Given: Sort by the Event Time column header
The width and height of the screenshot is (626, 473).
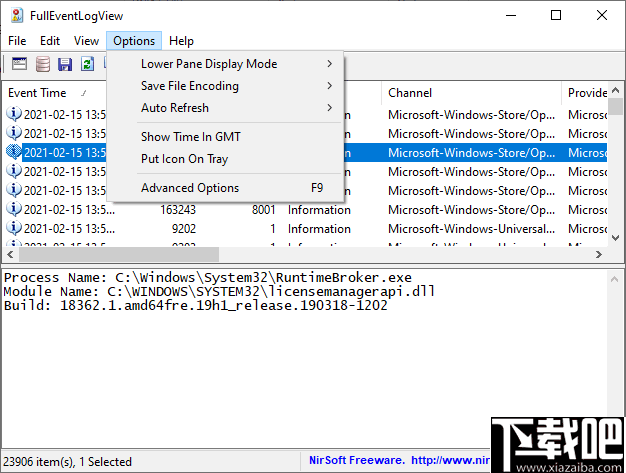Looking at the screenshot, I should 55,93.
